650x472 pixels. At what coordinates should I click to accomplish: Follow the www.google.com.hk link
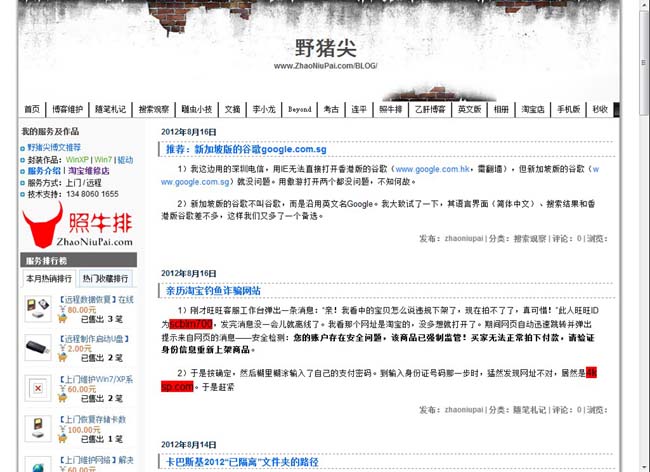coord(432,169)
